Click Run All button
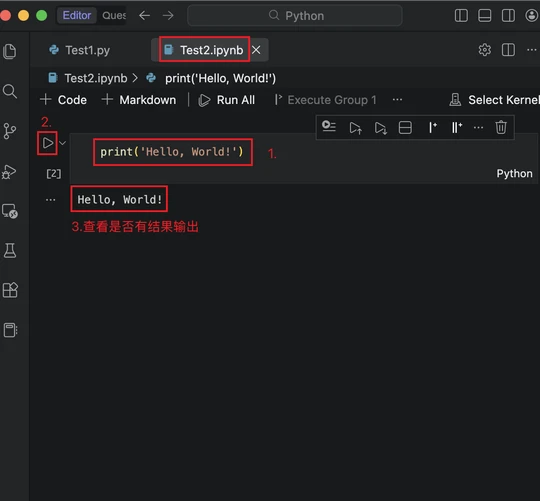 [x=227, y=100]
